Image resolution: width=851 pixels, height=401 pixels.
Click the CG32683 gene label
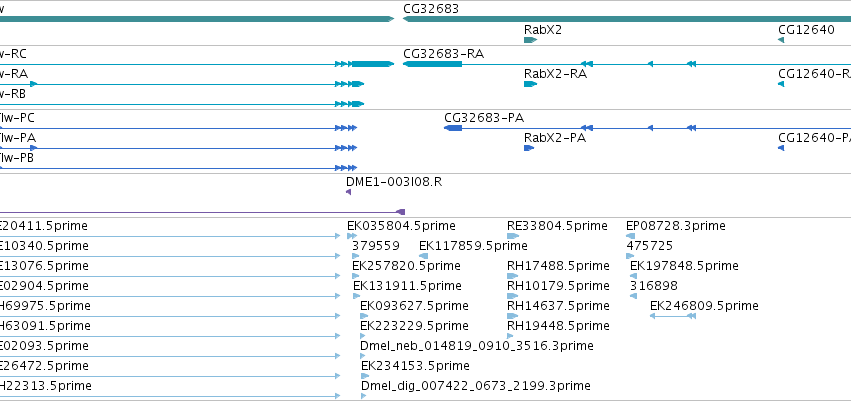431,9
